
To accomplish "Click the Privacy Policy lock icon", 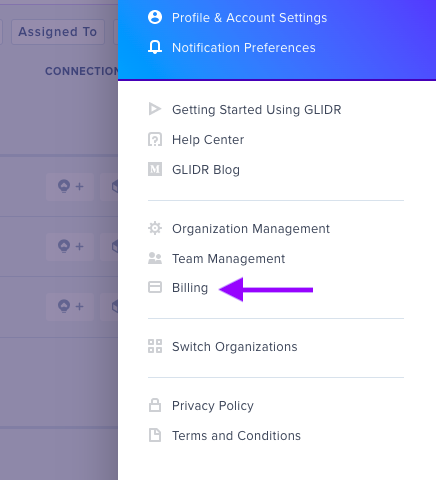I will (x=155, y=405).
